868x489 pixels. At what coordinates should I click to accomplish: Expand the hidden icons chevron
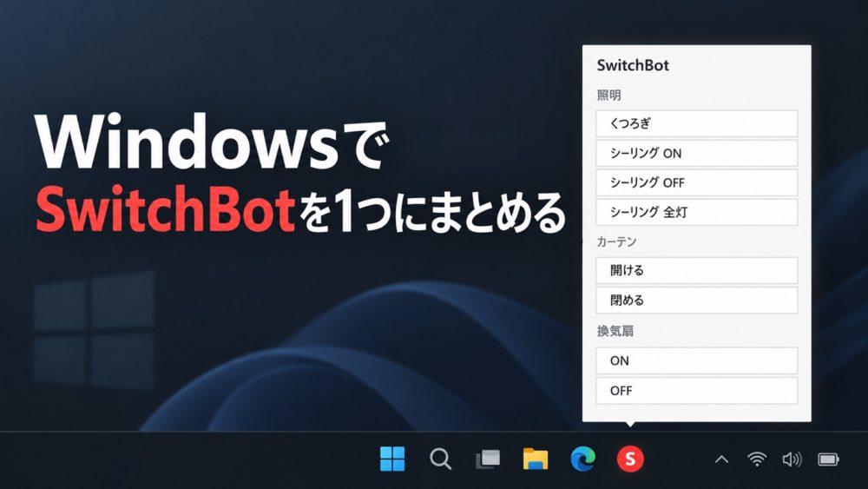point(721,459)
